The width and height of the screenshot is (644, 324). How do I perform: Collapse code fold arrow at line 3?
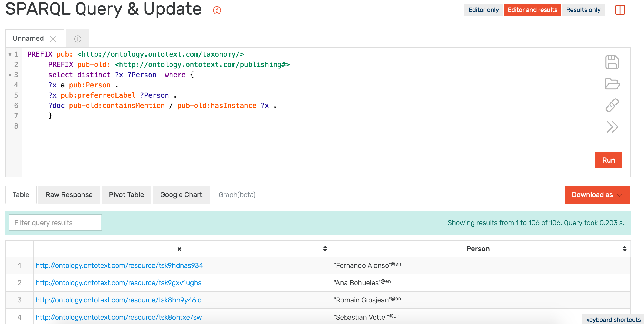click(x=10, y=75)
